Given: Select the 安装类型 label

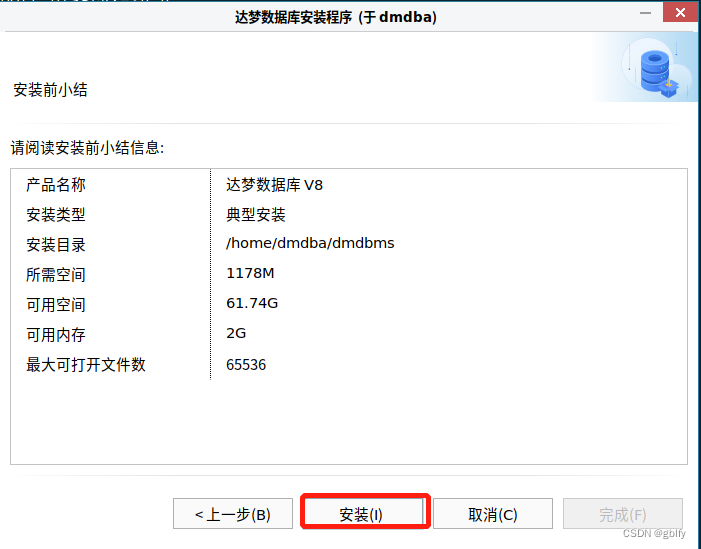Looking at the screenshot, I should point(56,215).
